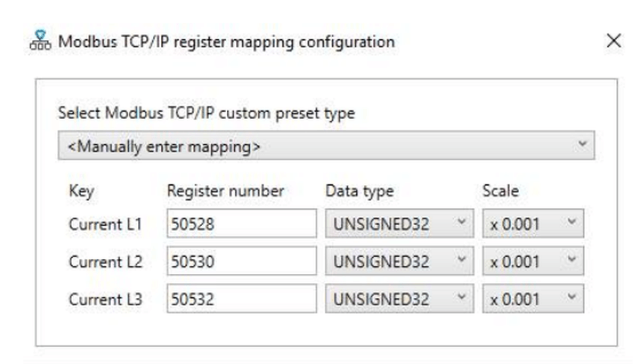
Task: Expand the Current L2 data type dropdown
Action: coord(399,261)
